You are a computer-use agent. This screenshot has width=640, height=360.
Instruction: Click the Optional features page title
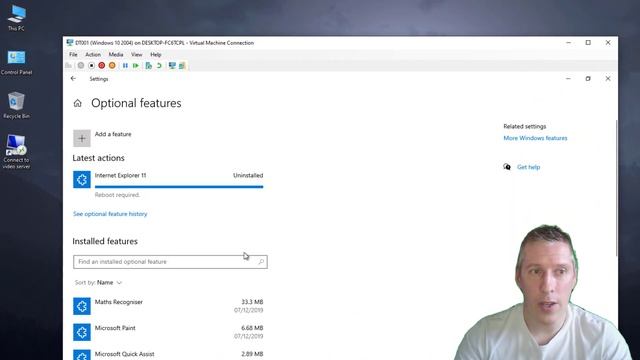click(136, 103)
